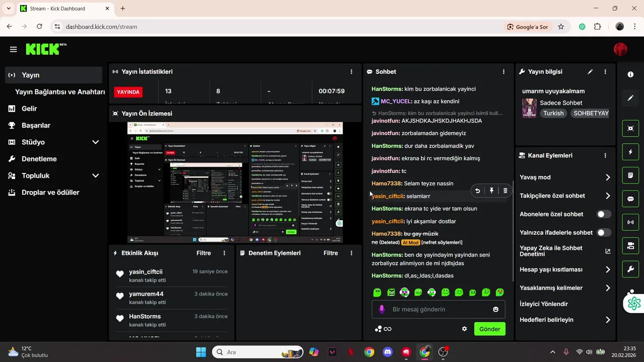Screen dimensions: 644x362
Task: Click the taskbar Ara search box
Action: click(x=258, y=352)
